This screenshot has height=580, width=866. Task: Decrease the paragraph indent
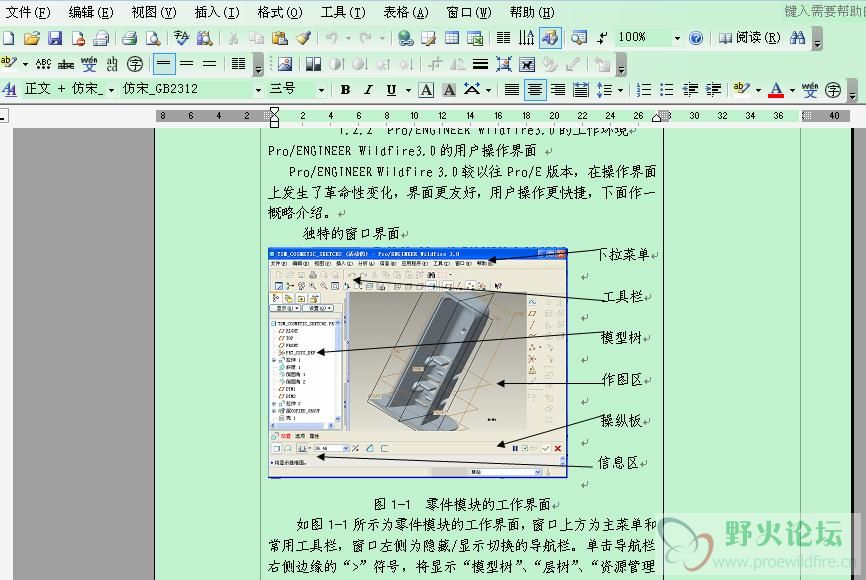pyautogui.click(x=690, y=89)
